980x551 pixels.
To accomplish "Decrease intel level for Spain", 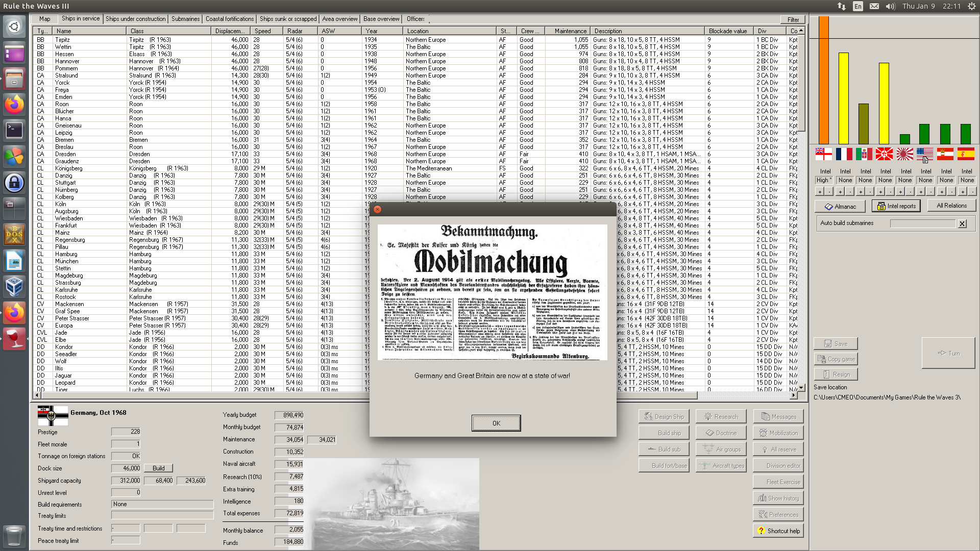I will tap(971, 192).
